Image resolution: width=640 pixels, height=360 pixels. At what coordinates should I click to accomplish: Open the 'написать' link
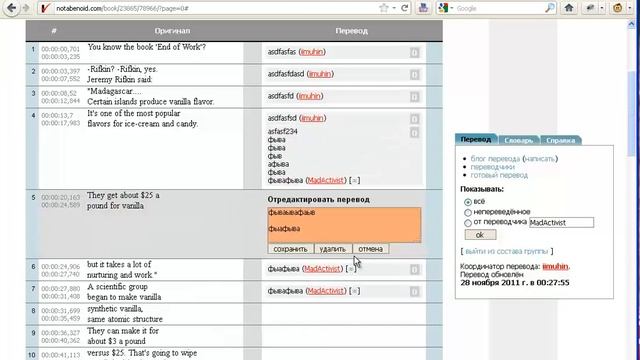(540, 159)
